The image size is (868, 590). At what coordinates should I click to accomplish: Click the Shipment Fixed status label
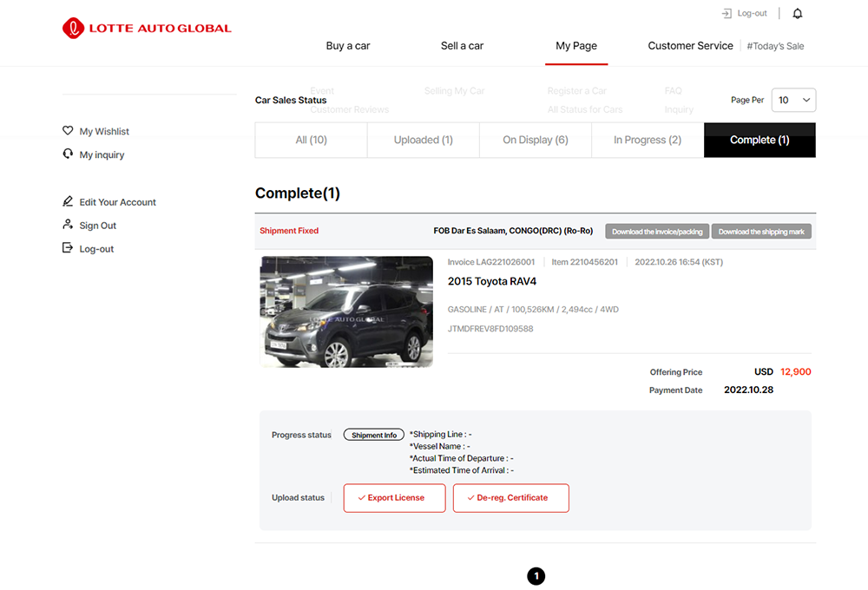(289, 231)
